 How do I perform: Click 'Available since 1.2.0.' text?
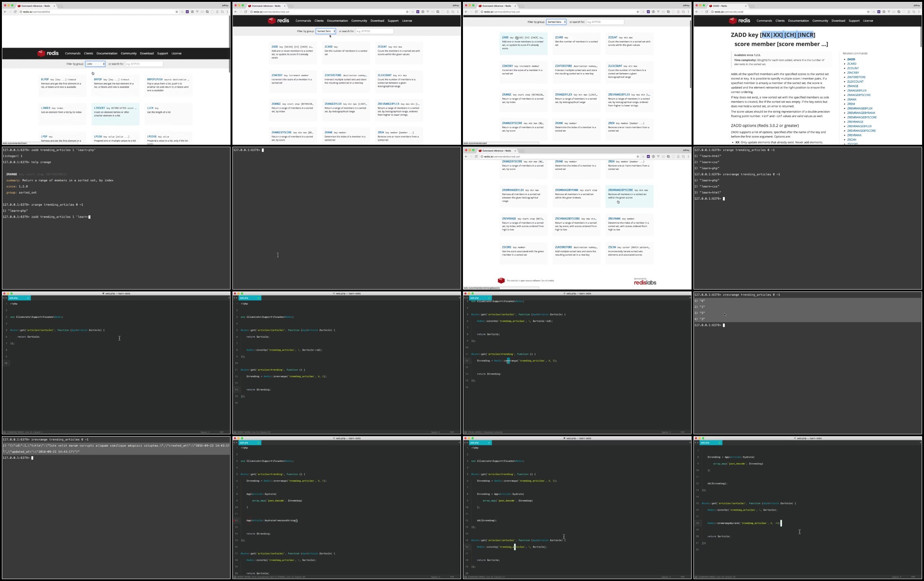(747, 55)
